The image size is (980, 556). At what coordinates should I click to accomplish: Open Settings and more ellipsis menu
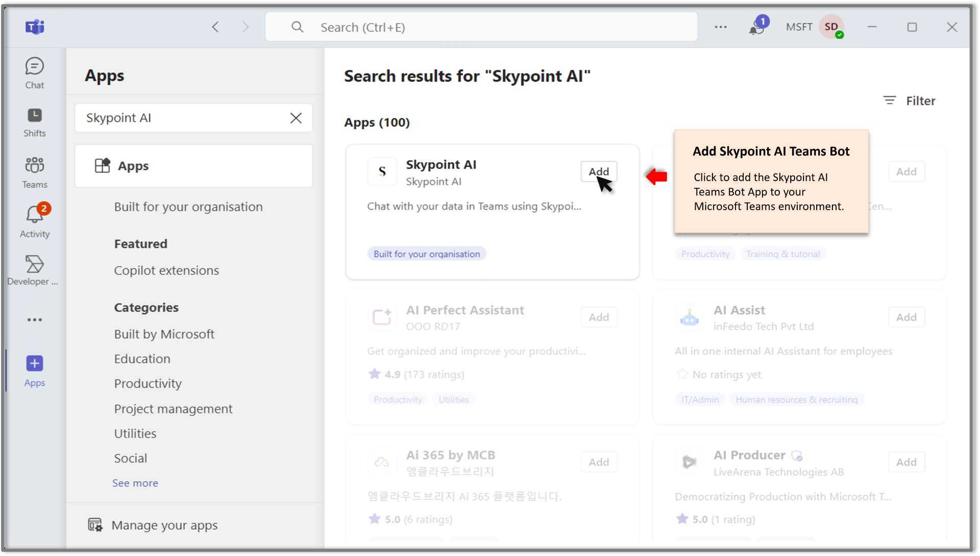(721, 27)
